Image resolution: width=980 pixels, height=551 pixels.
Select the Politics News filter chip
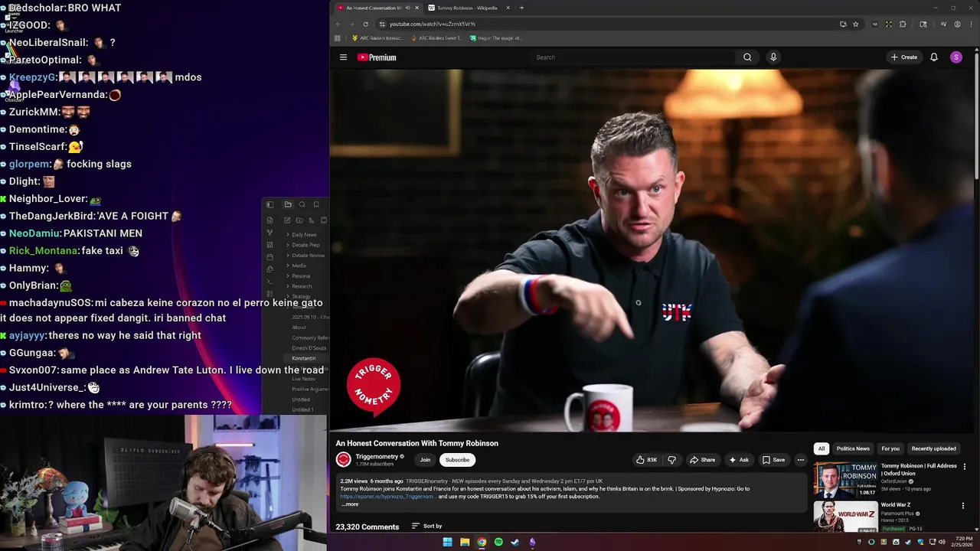[853, 448]
